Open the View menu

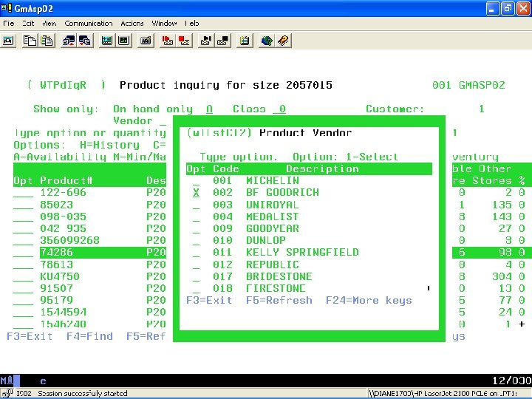point(50,23)
